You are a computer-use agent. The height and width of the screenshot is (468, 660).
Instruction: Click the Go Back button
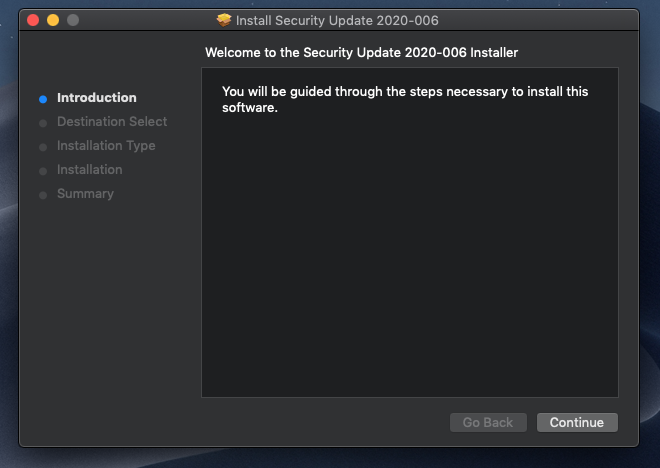tap(488, 423)
